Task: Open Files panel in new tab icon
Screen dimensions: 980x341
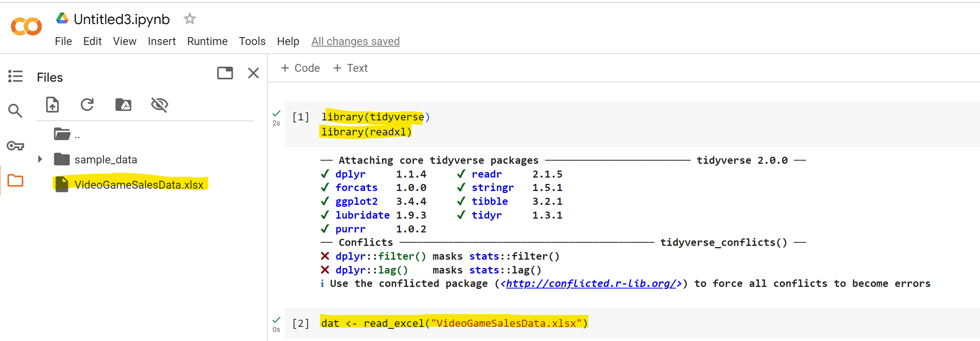Action: coord(225,73)
